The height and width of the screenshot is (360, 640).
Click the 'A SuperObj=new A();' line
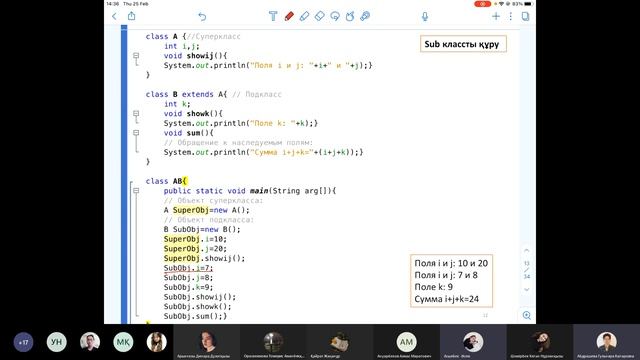pyautogui.click(x=207, y=210)
